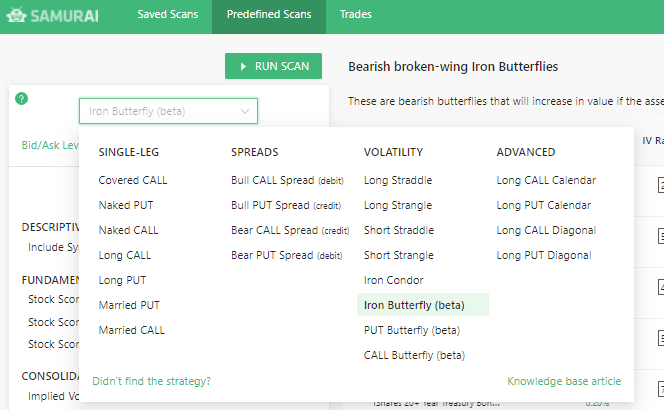Pick Long CALL Calendar strategy

[546, 180]
